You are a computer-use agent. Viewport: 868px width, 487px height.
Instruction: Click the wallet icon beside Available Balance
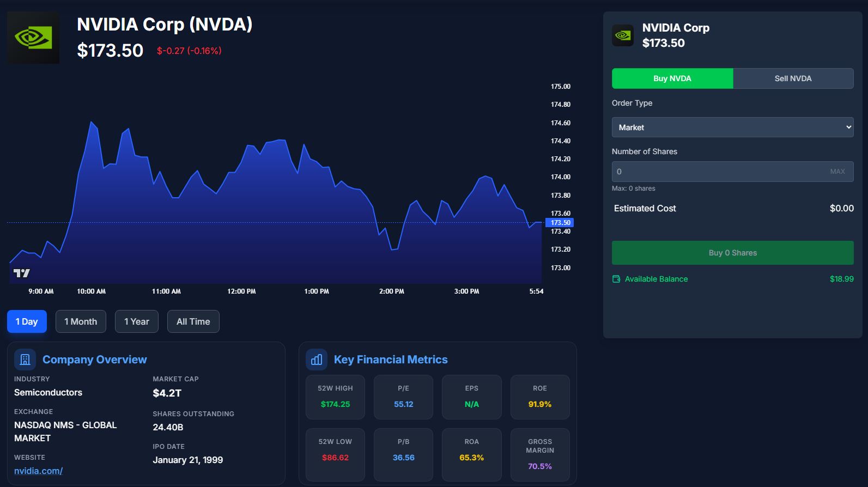click(x=616, y=279)
